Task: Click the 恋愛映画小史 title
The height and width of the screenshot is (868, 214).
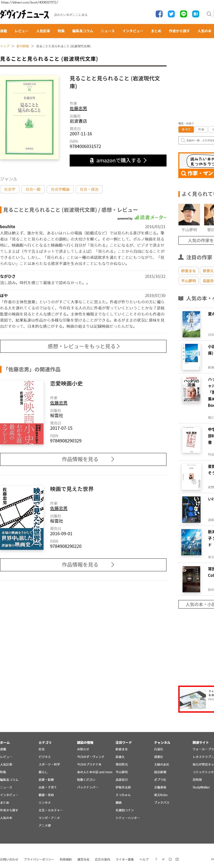Action: point(66,384)
